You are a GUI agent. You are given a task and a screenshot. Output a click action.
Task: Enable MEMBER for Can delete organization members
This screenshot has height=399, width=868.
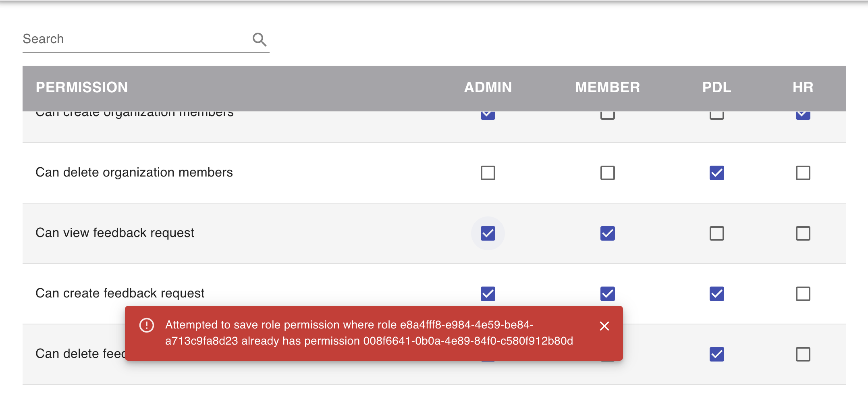[x=607, y=173]
